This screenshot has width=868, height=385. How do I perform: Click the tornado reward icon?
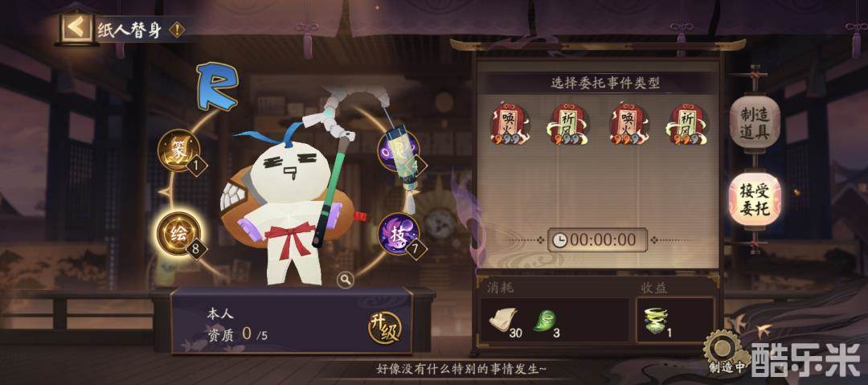tap(656, 320)
